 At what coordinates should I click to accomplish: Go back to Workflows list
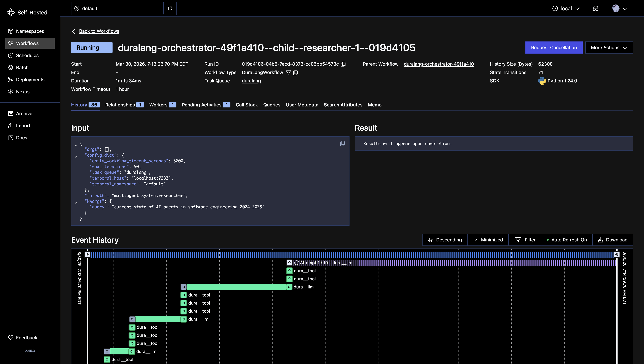[99, 31]
